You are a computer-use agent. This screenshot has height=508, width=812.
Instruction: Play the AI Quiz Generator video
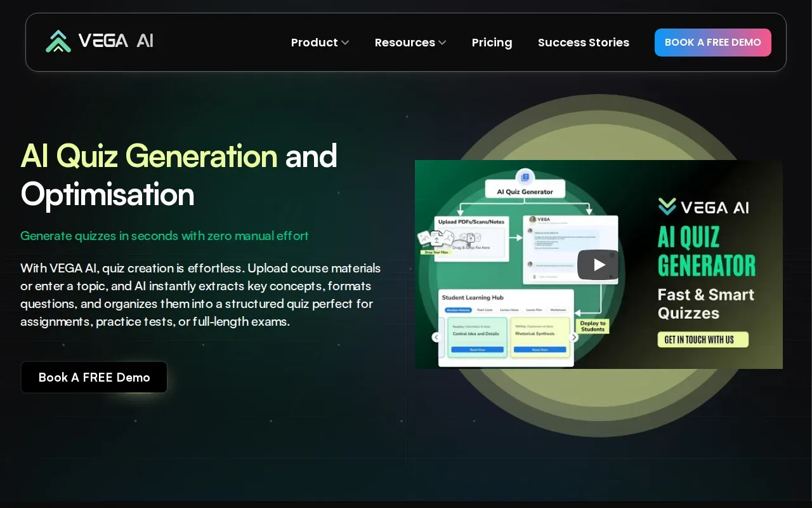coord(598,265)
